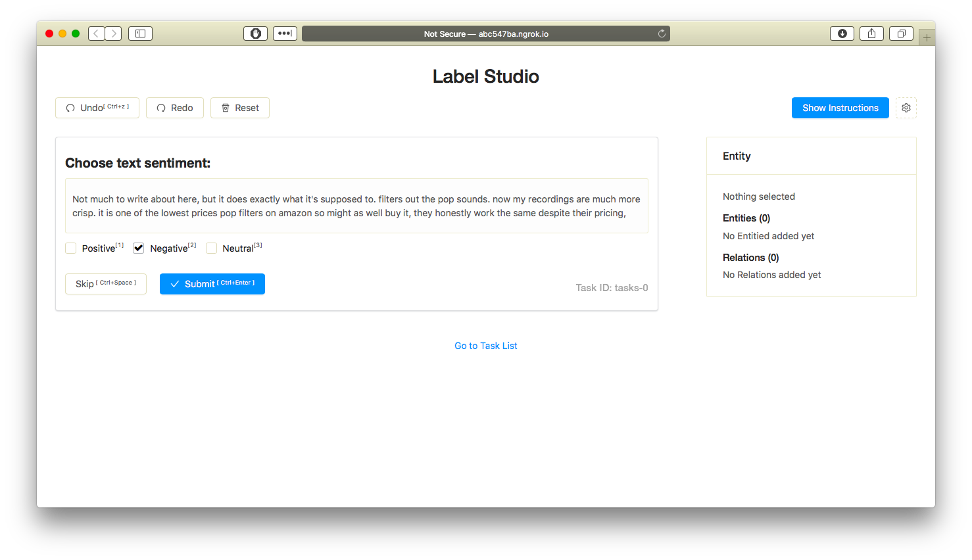Open Label Studio settings gear
The image size is (972, 560).
tap(906, 108)
